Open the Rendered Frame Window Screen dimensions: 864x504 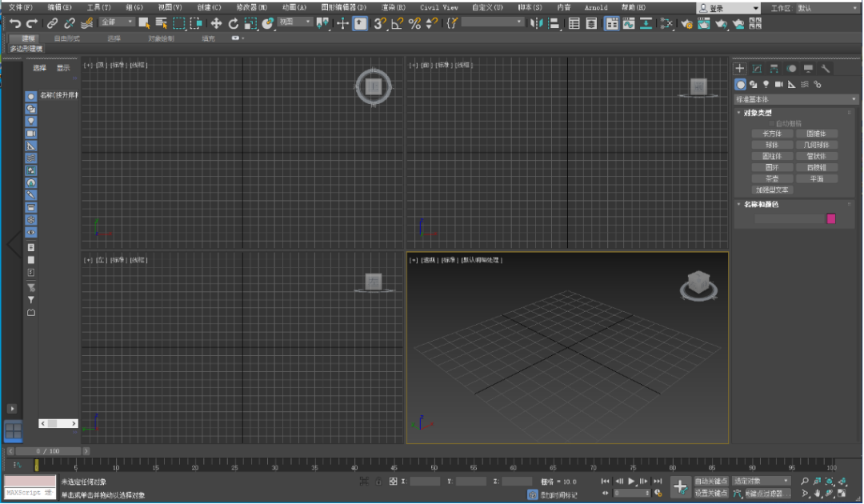coord(704,23)
